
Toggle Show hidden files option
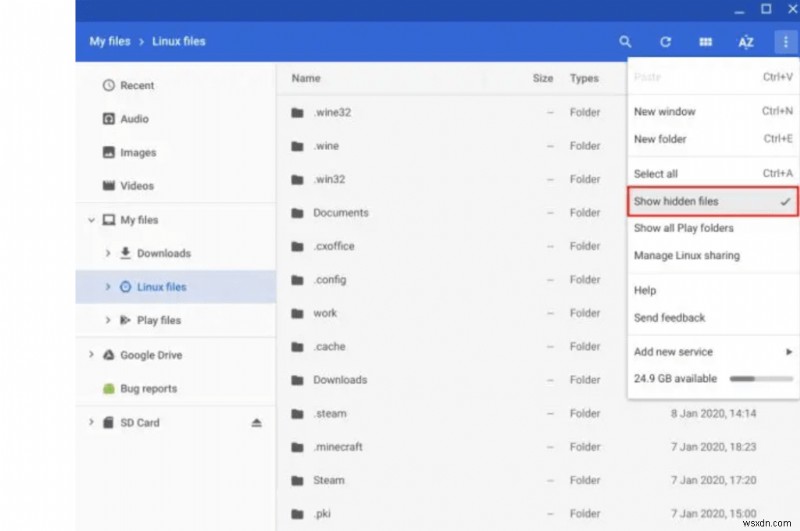[713, 201]
